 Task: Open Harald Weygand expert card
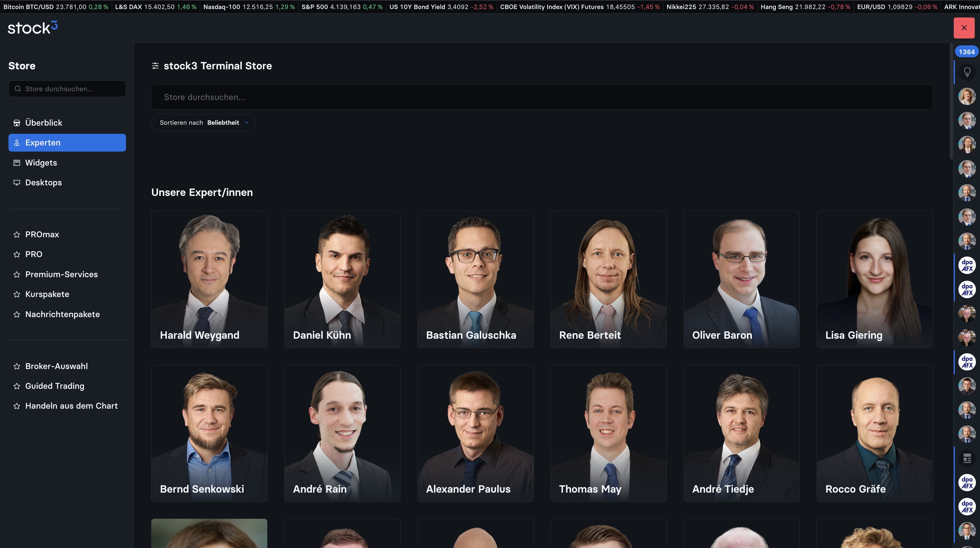[209, 280]
